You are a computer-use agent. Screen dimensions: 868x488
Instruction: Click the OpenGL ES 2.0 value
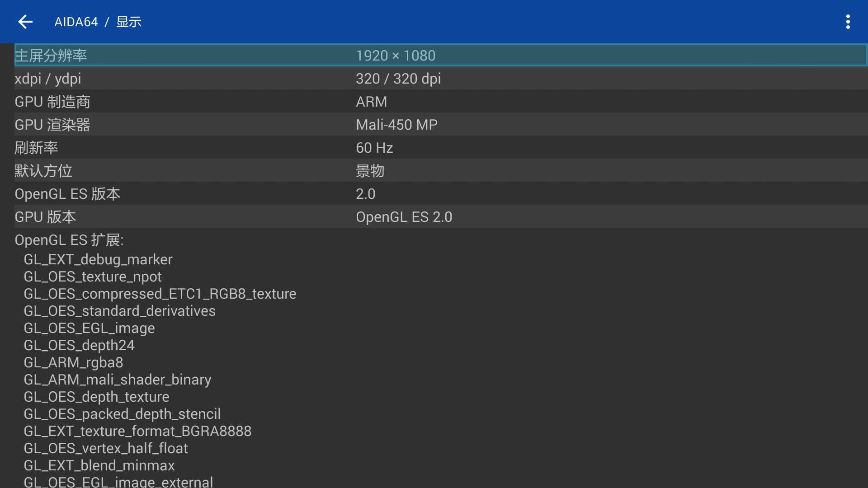[x=404, y=217]
